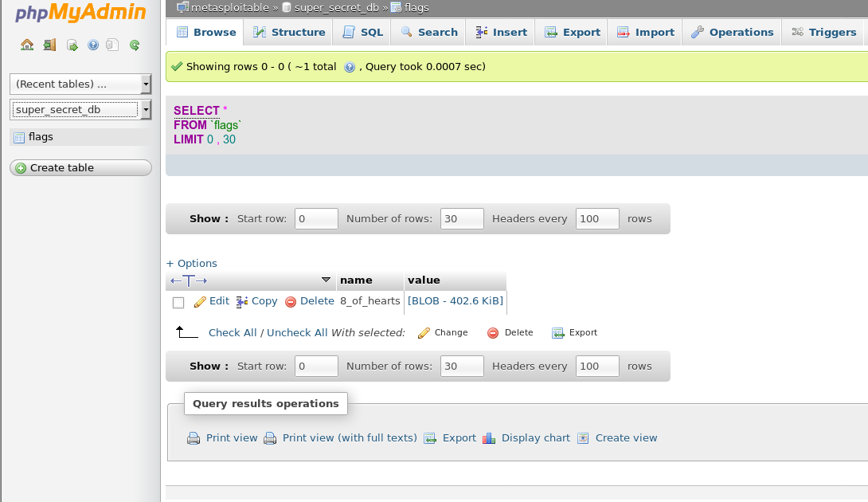This screenshot has height=502, width=868.
Task: Open the Import tab
Action: (646, 32)
